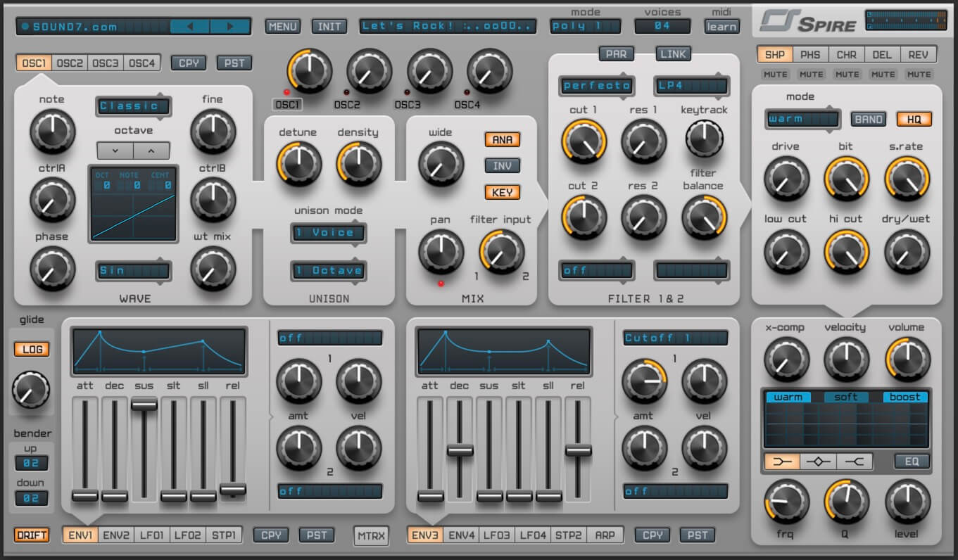Click the EQ frq knob
The image size is (958, 560).
tap(786, 502)
